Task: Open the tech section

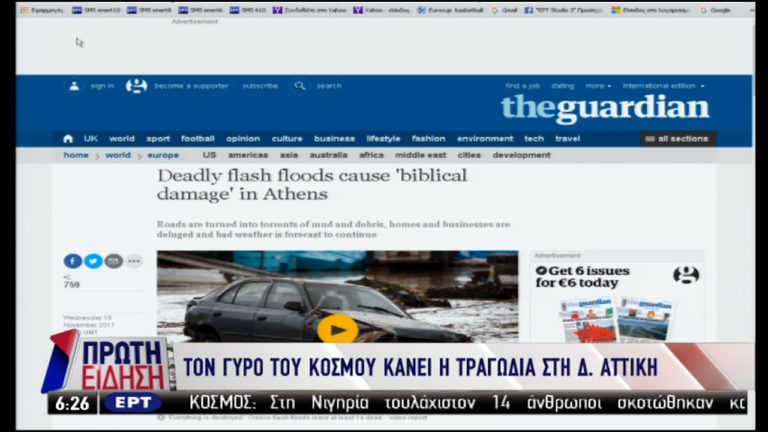Action: click(x=534, y=139)
